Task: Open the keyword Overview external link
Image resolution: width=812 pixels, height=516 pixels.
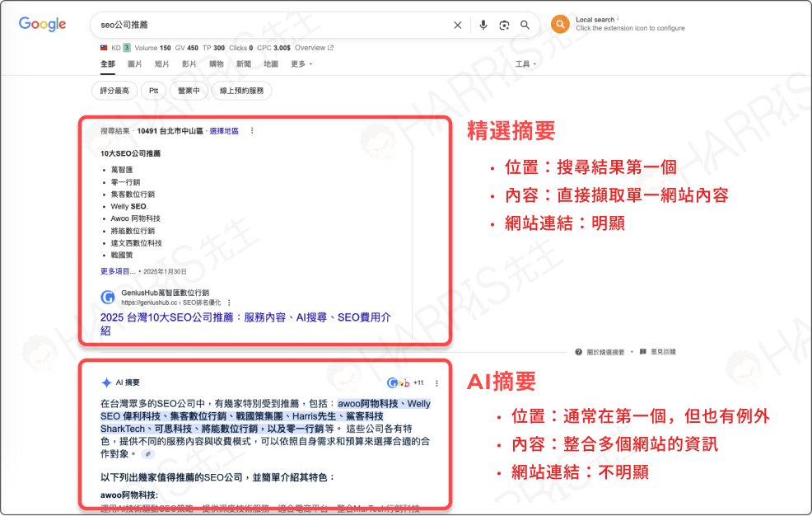Action: pos(315,48)
